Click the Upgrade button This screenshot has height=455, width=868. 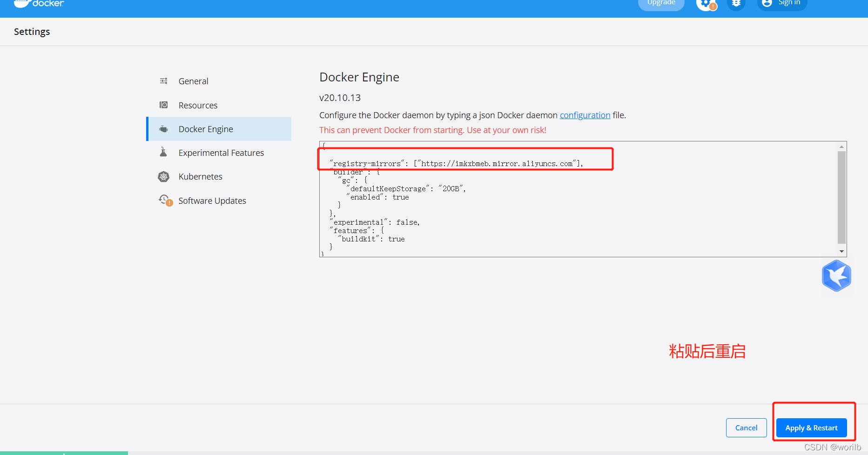coord(661,4)
